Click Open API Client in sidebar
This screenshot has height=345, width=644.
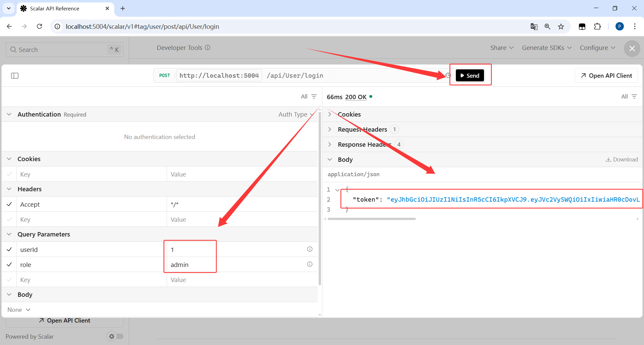pyautogui.click(x=64, y=321)
